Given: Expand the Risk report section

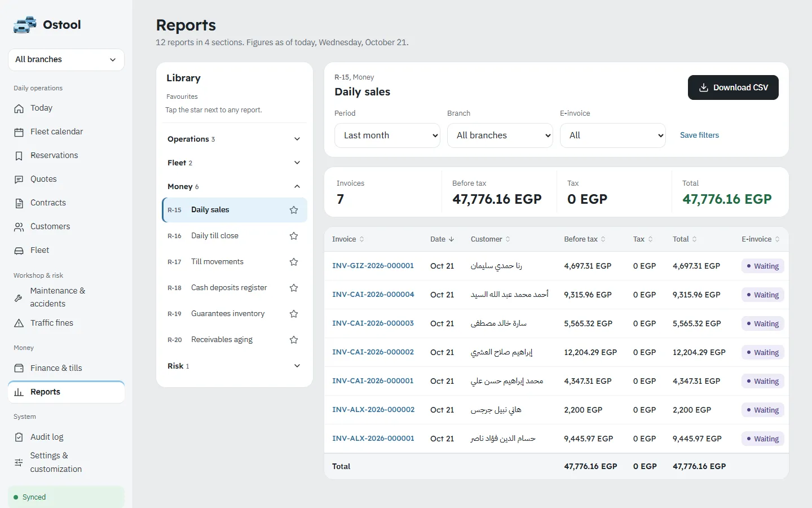Looking at the screenshot, I should click(x=235, y=366).
